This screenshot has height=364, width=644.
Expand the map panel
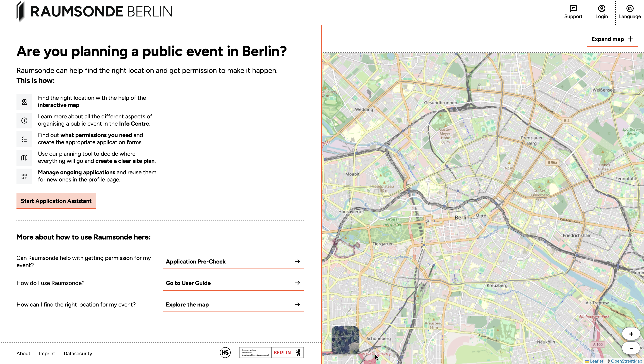612,39
